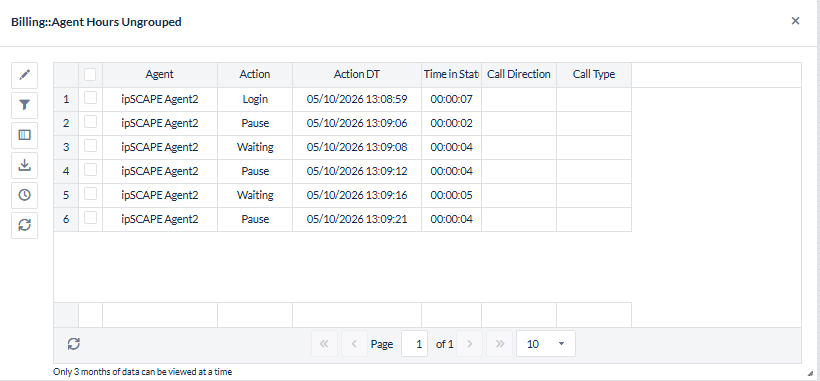Image resolution: width=820 pixels, height=381 pixels.
Task: Open the column chooser icon
Action: point(25,135)
